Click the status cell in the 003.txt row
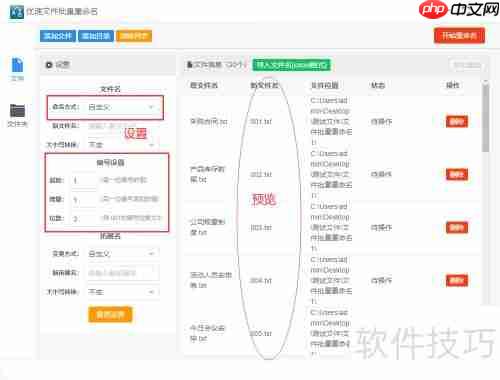The height and width of the screenshot is (380, 500). point(381,228)
